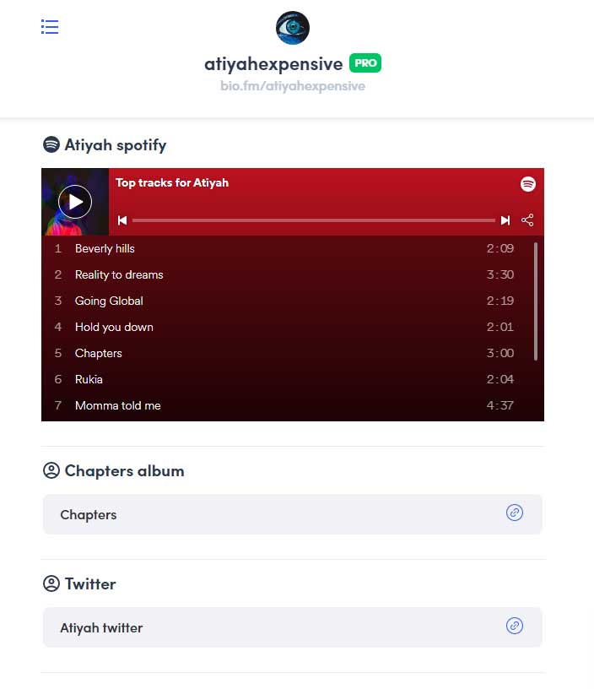Viewport: 594px width, 700px height.
Task: Open bio.fm/atiyahexpensive link
Action: [293, 86]
